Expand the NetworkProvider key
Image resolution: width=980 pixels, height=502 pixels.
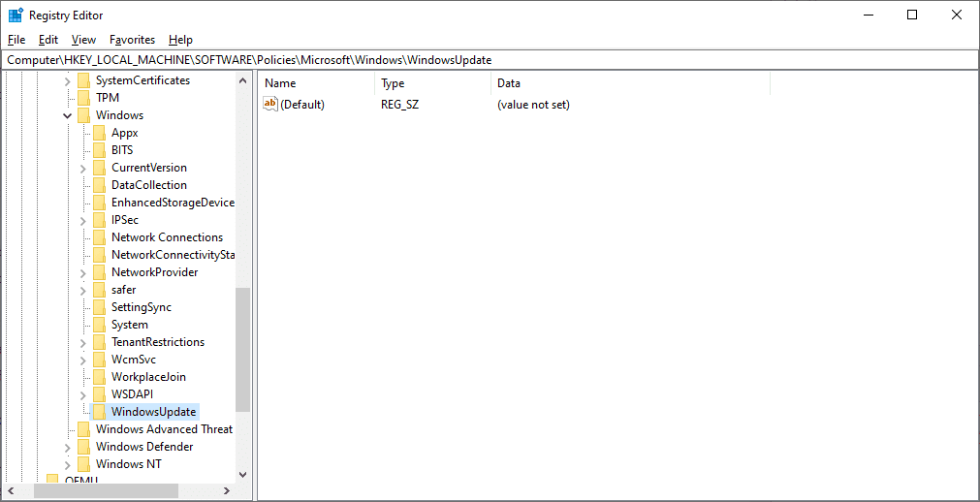coord(83,273)
